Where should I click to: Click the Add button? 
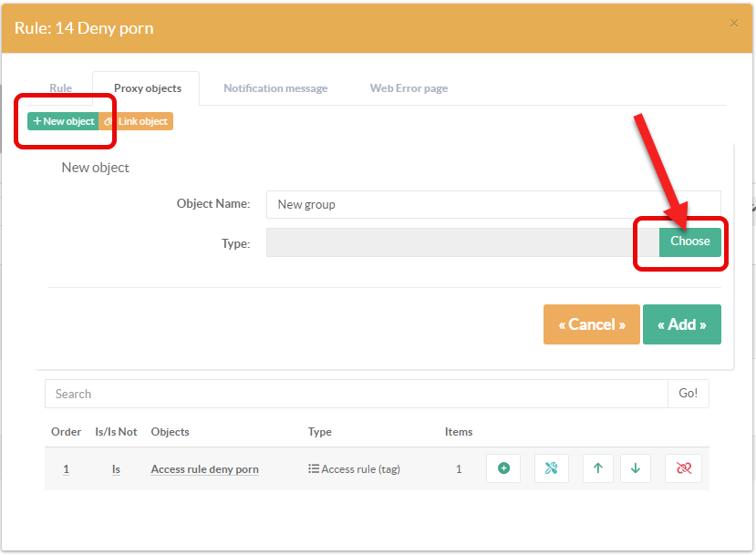(x=682, y=324)
